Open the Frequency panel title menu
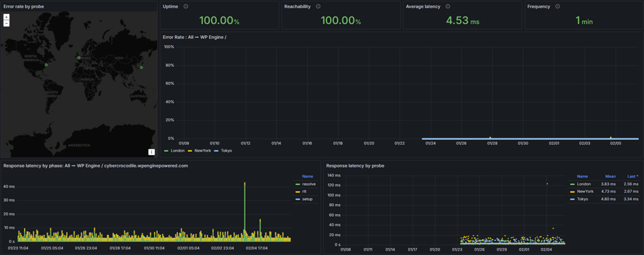Image resolution: width=644 pixels, height=255 pixels. [539, 6]
